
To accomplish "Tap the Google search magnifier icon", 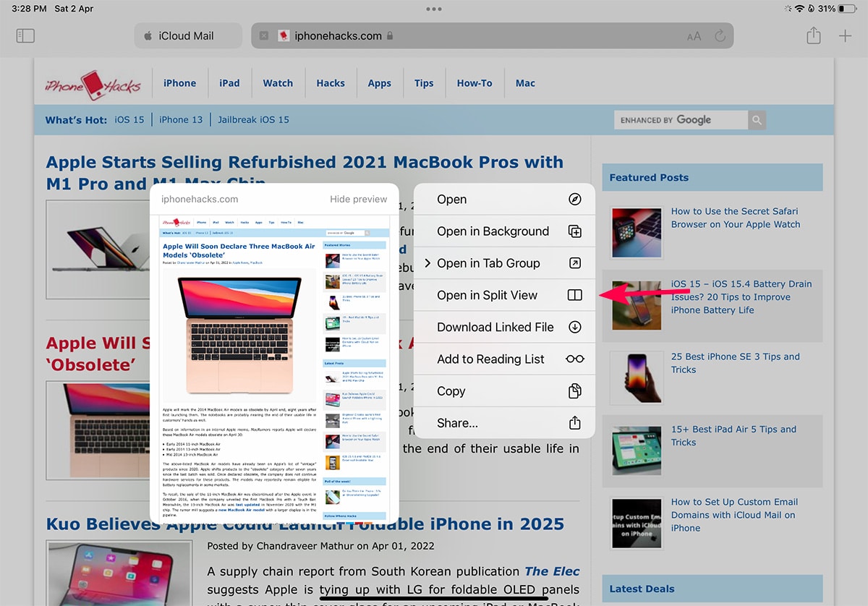I will [x=757, y=119].
